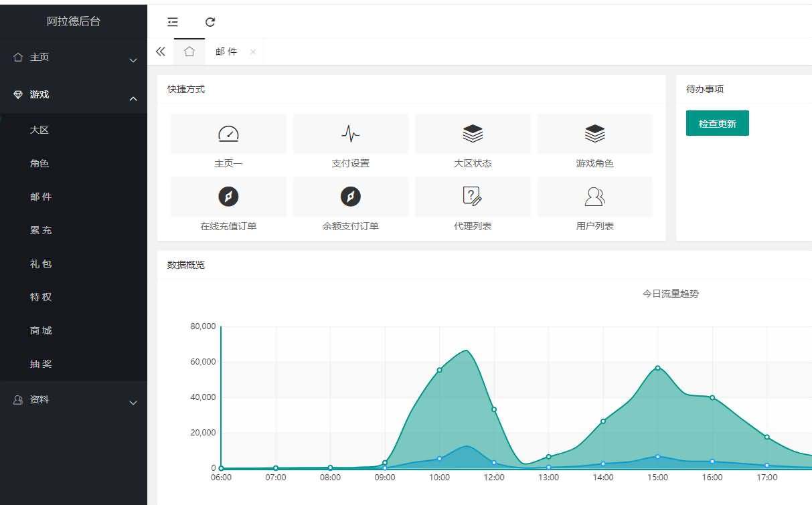
Task: Switch to the home icon tab
Action: point(189,52)
